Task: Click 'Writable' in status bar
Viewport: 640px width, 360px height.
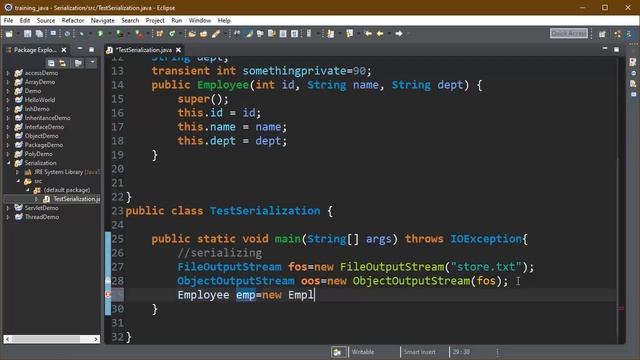Action: 362,352
